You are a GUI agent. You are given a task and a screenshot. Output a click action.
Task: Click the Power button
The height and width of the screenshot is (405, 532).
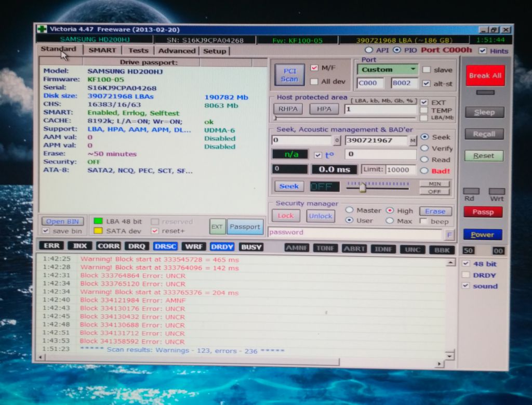[483, 234]
